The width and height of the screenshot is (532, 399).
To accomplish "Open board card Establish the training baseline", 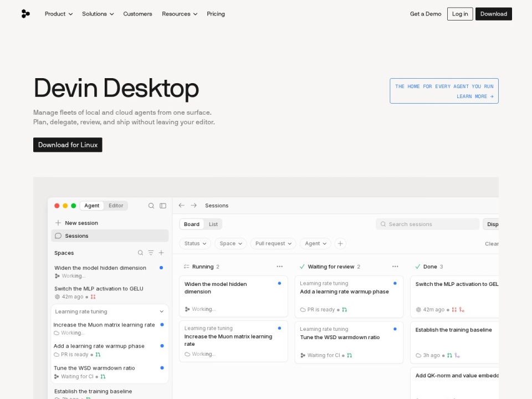I will point(454,342).
